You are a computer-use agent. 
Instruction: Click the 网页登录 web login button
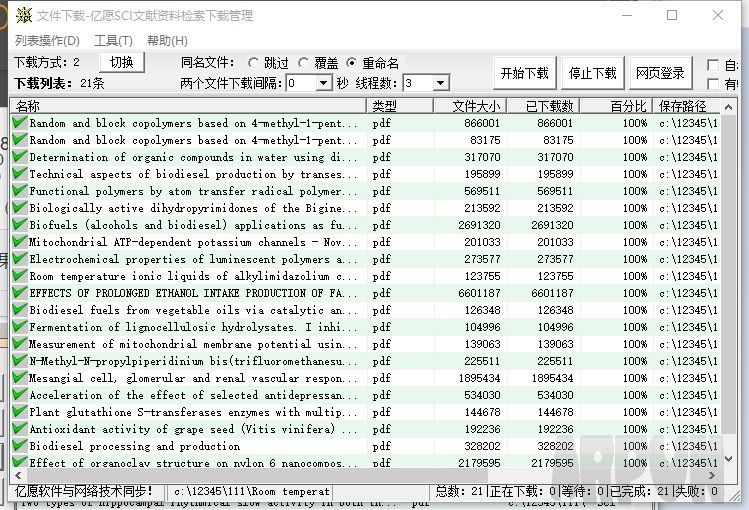click(661, 73)
